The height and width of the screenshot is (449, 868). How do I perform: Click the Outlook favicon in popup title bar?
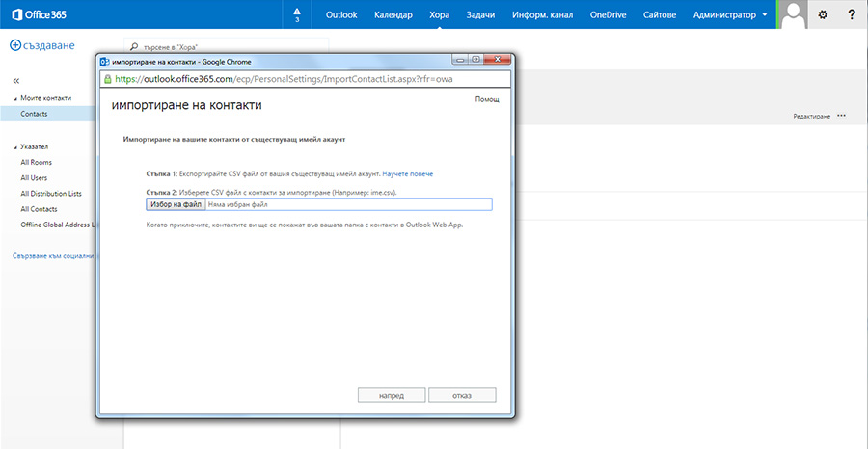pos(105,62)
